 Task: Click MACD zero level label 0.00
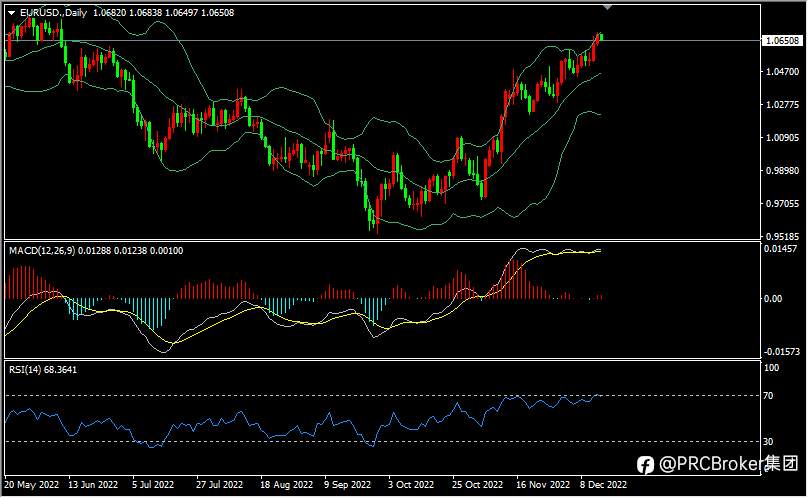click(x=773, y=298)
